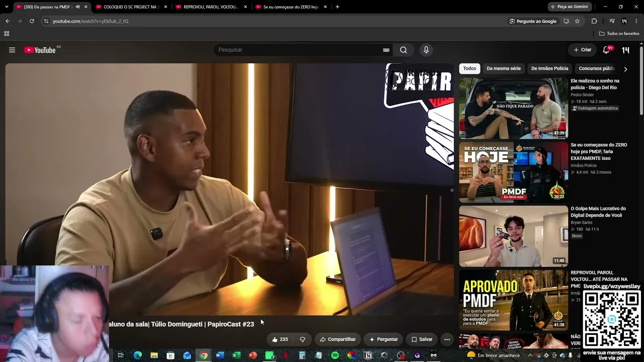Mute the playing tab's speaker icon
Viewport: 644px width, 362px height.
[x=77, y=7]
